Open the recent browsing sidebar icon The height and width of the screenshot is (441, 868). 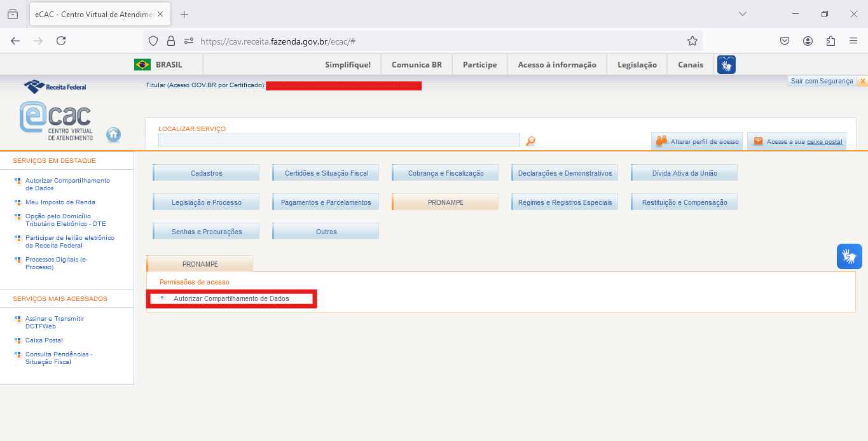point(13,14)
